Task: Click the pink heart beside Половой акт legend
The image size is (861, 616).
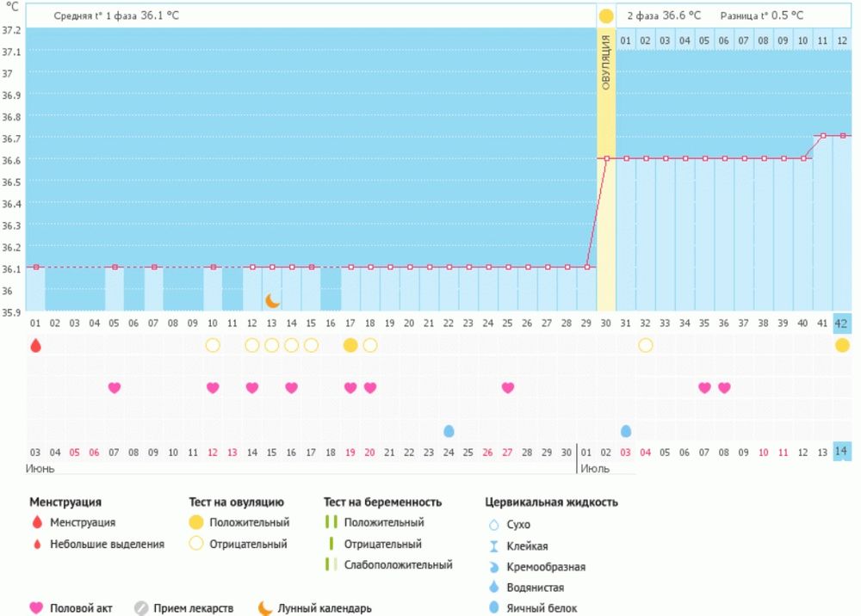Action: [x=36, y=608]
